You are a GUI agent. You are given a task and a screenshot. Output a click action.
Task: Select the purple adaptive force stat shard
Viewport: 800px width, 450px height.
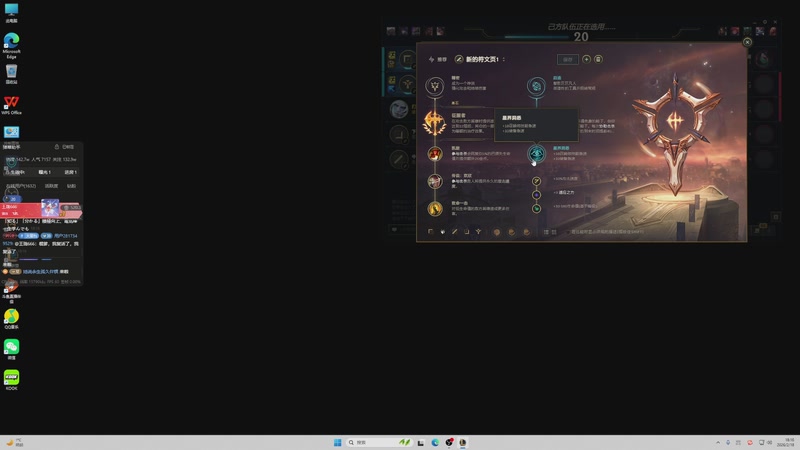[x=536, y=195]
